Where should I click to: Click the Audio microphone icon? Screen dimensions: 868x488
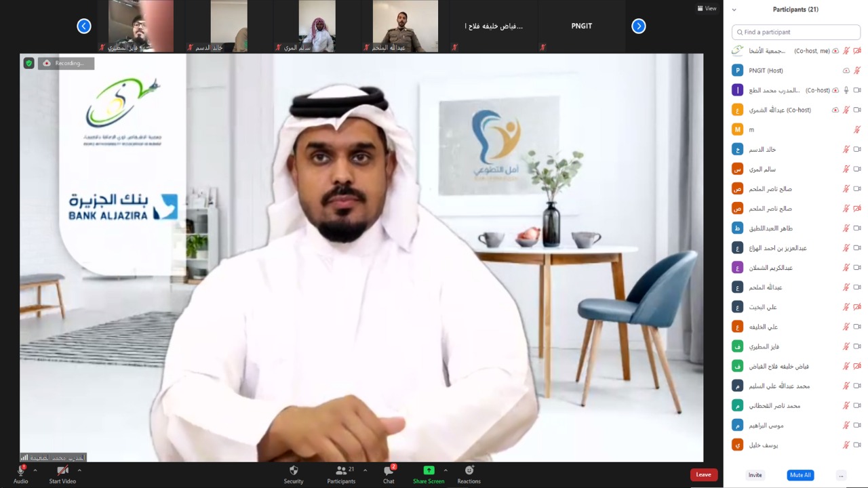tap(20, 470)
